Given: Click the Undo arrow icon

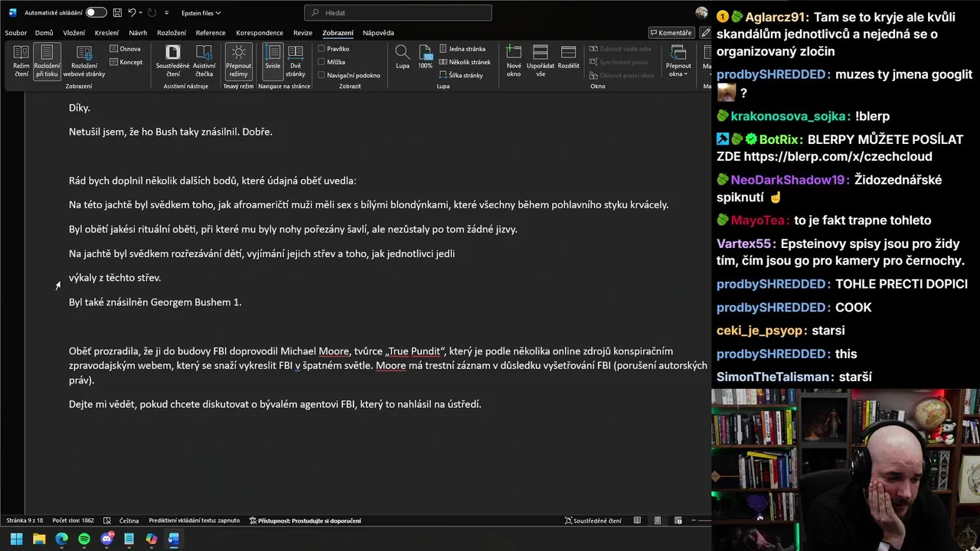Looking at the screenshot, I should 132,13.
